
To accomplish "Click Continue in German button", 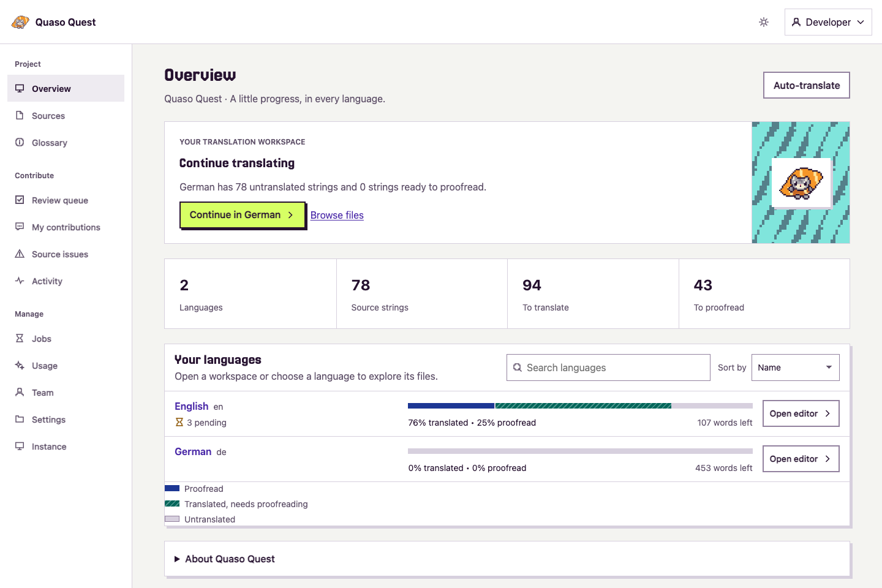I will 242,215.
